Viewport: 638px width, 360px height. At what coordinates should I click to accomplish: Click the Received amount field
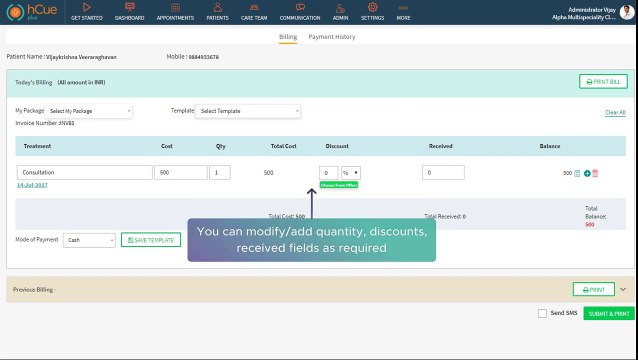pos(443,172)
